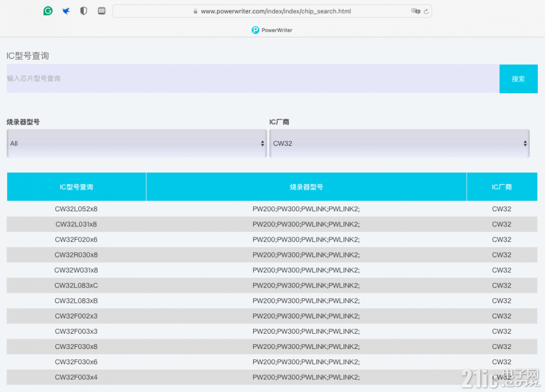Select the CW32F002x3 cell

pyautogui.click(x=76, y=316)
